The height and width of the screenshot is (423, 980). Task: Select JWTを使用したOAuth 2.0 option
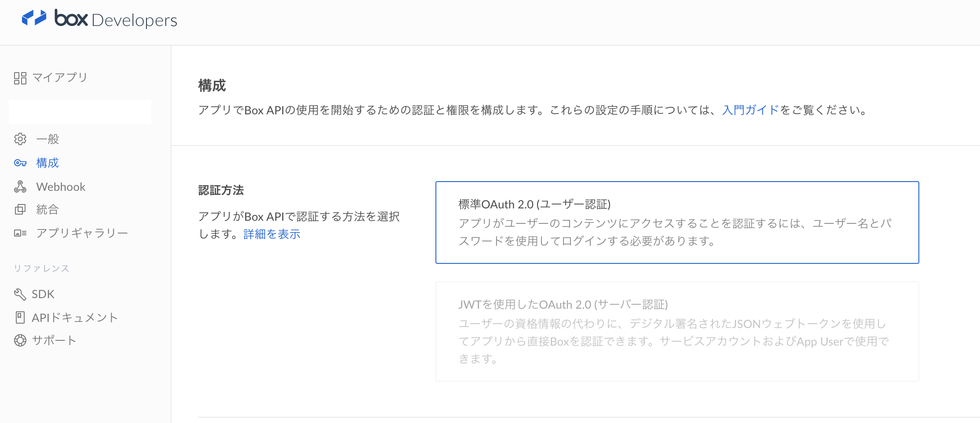point(677,332)
